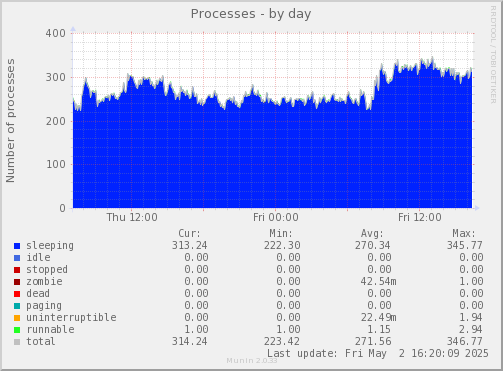Click the 'Cur:' column header

click(189, 233)
